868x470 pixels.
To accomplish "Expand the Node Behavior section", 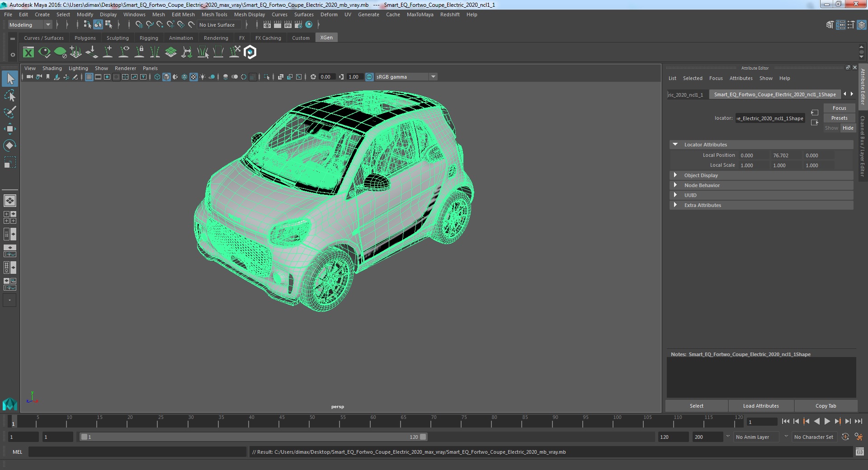I will click(675, 185).
